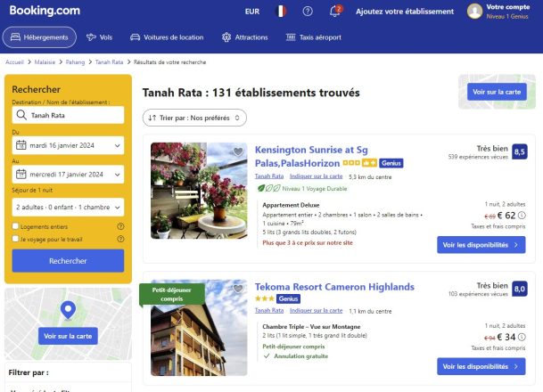Click Genius badge on Kensington Sunrise

click(x=391, y=163)
